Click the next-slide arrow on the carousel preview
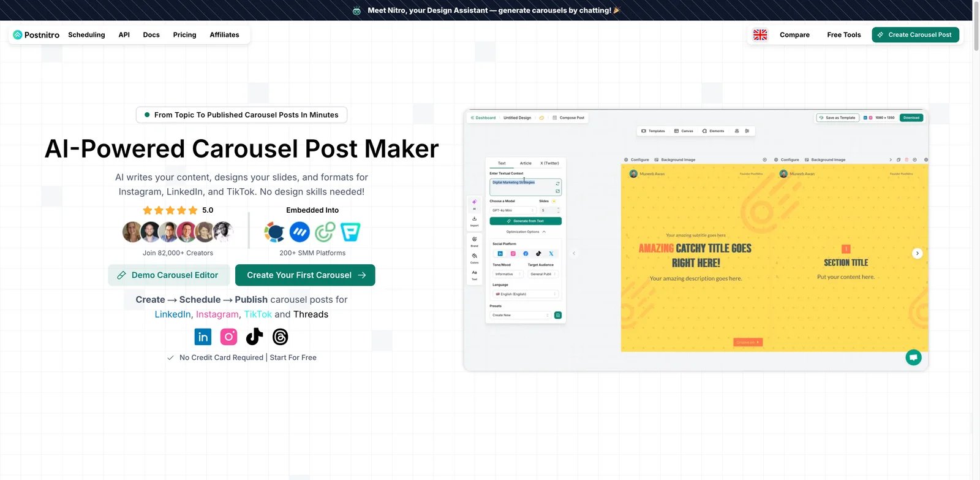The height and width of the screenshot is (480, 980). pyautogui.click(x=917, y=253)
